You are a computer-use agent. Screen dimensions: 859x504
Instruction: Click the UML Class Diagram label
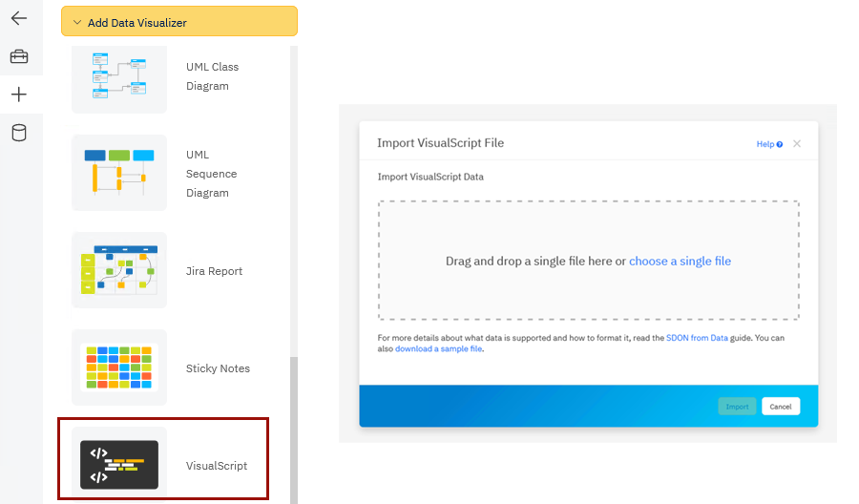coord(213,76)
